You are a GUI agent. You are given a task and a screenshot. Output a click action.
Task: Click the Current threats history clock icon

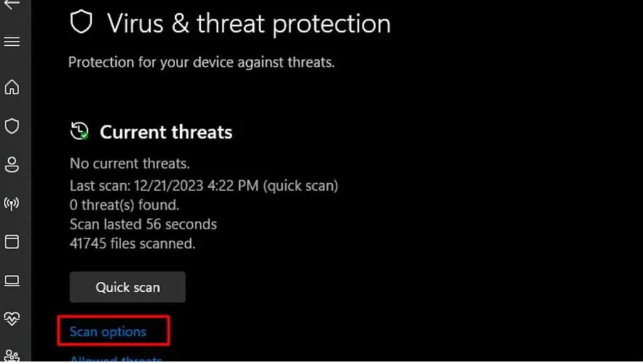pyautogui.click(x=80, y=131)
